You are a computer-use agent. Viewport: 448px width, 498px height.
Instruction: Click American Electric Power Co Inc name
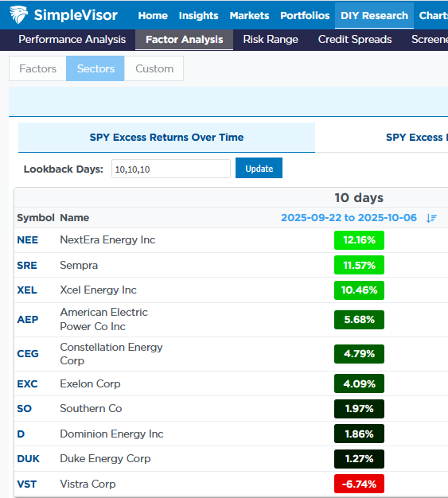(x=104, y=320)
